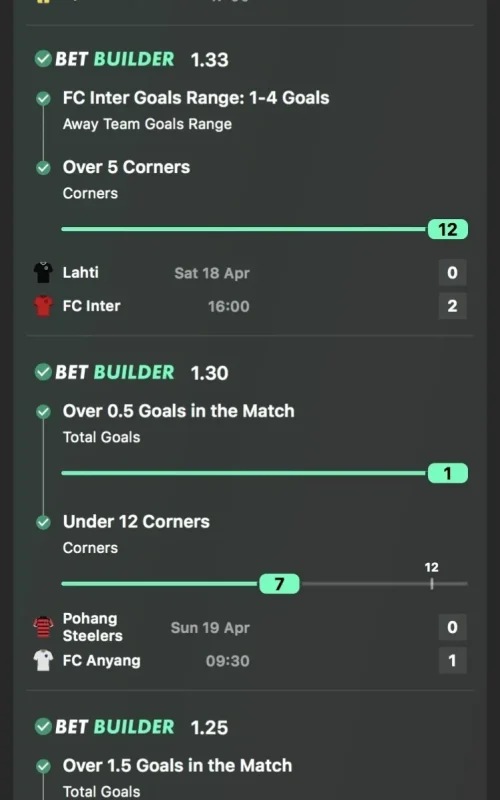Click green check beside Bet Builder 1.30
The height and width of the screenshot is (800, 500).
tap(43, 372)
